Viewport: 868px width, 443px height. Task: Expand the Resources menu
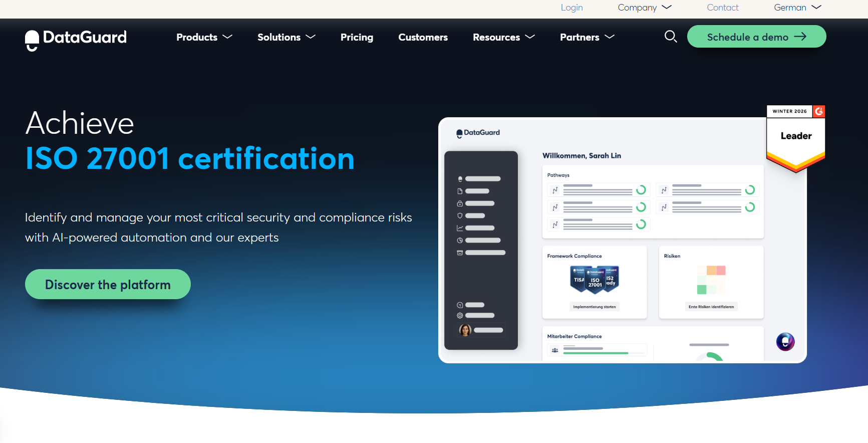tap(503, 37)
